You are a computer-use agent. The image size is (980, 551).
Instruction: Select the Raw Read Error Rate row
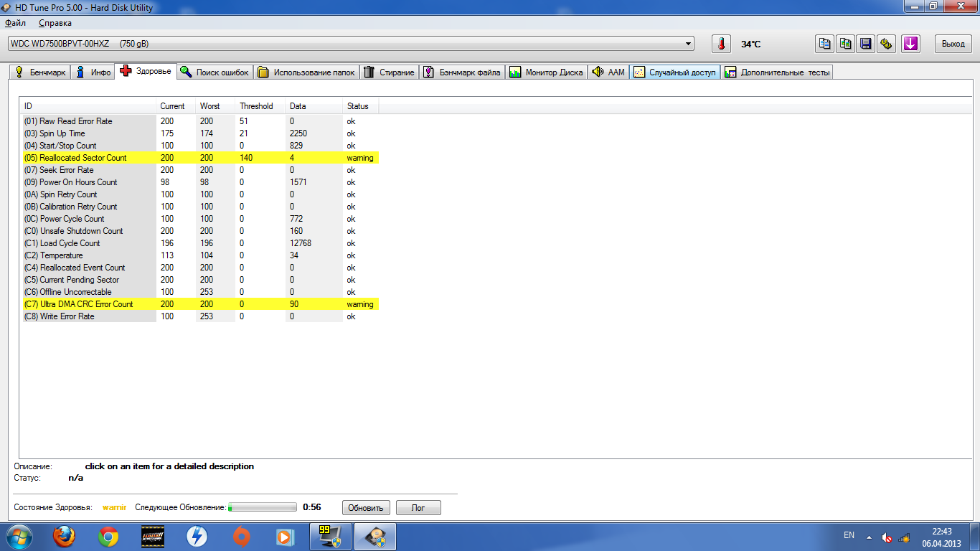point(200,121)
